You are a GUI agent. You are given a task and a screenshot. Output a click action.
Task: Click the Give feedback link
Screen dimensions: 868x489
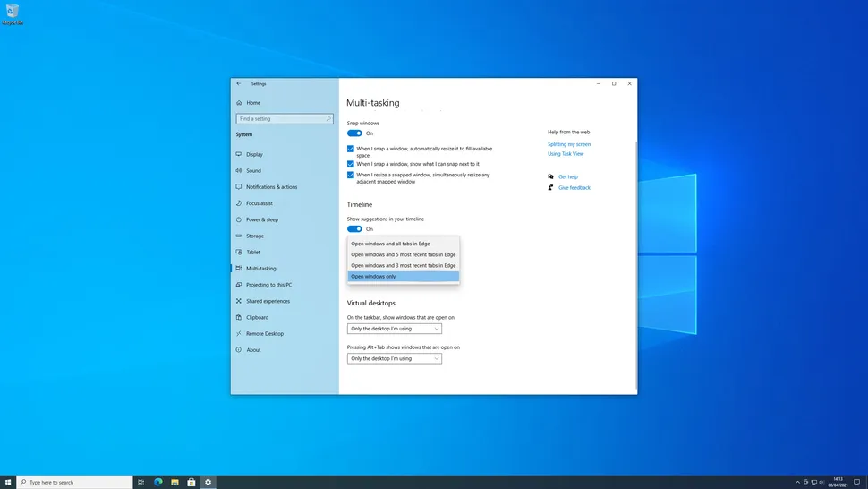pos(574,188)
